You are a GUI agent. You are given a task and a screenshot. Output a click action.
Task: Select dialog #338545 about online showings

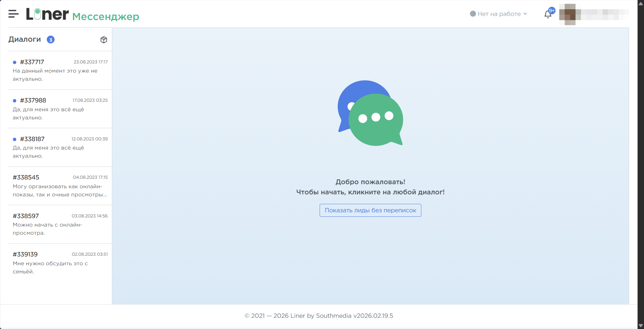(60, 186)
